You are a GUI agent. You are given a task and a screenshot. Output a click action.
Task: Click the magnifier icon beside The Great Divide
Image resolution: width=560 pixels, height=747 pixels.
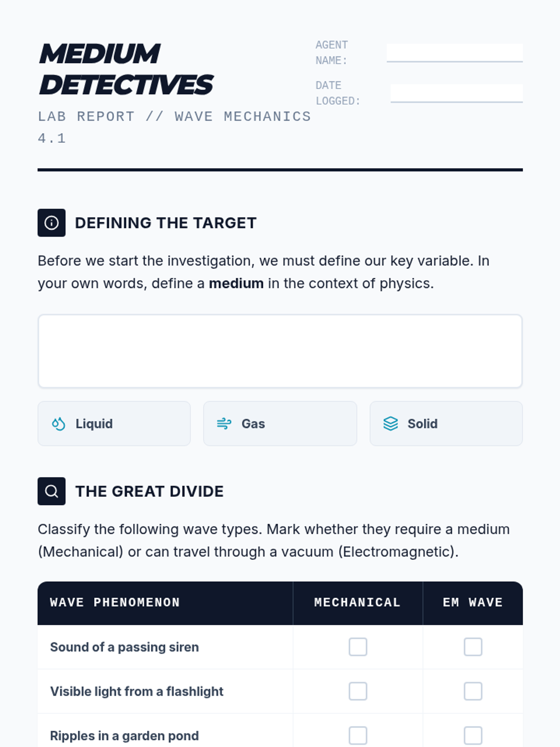(51, 491)
